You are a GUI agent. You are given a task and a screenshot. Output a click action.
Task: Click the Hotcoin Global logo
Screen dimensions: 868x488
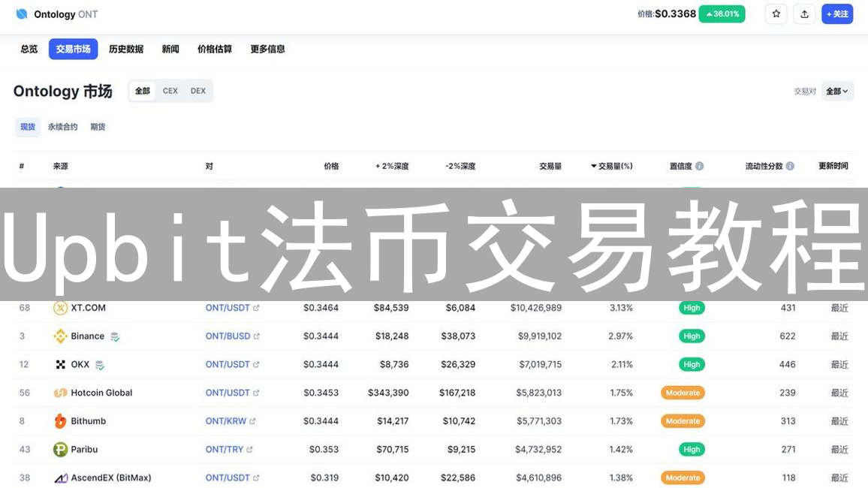pos(60,393)
